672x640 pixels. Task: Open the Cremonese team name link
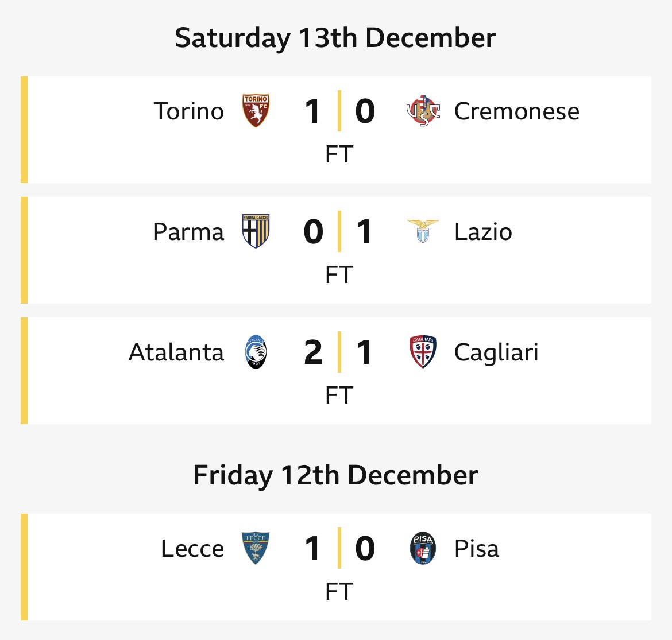516,111
